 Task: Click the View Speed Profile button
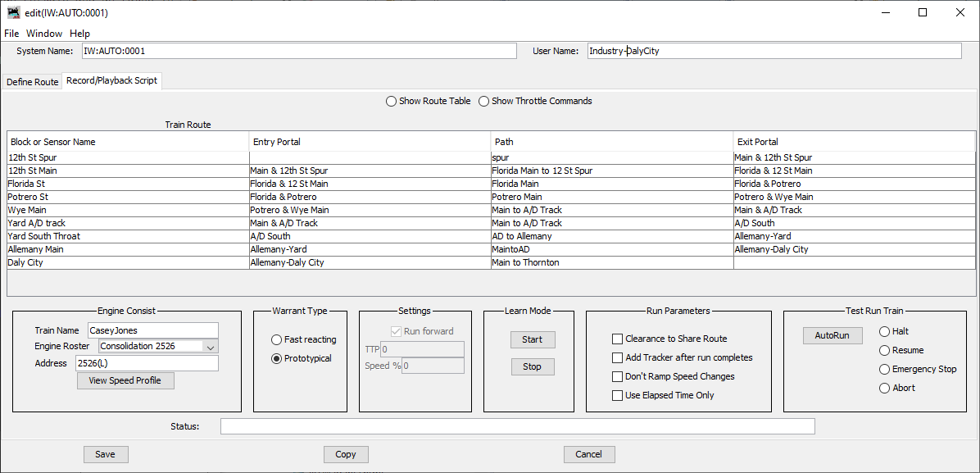click(x=125, y=380)
